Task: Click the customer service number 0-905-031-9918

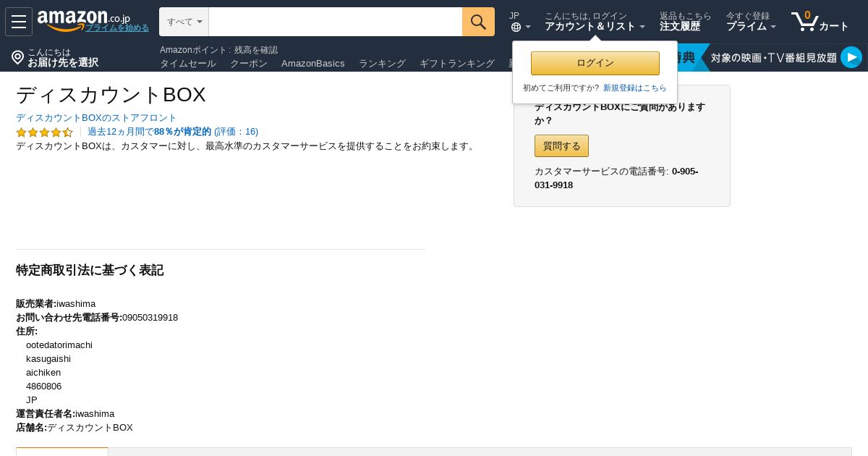Action: pyautogui.click(x=616, y=178)
